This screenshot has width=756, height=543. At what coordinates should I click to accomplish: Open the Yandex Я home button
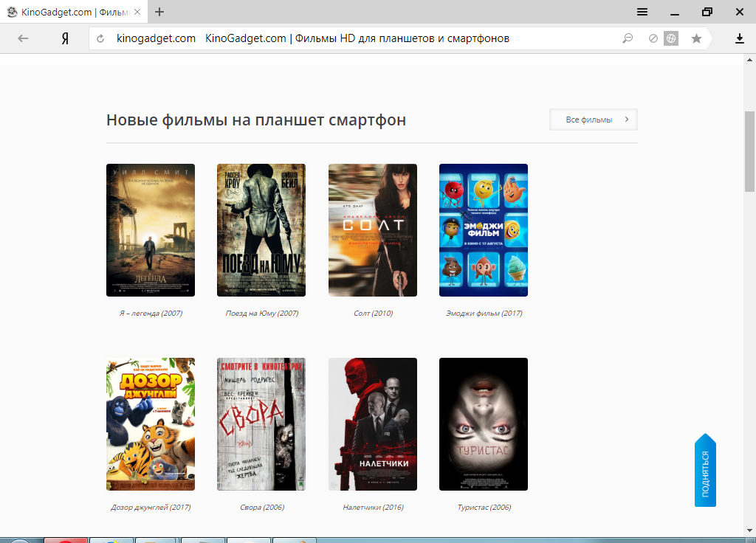tap(65, 38)
